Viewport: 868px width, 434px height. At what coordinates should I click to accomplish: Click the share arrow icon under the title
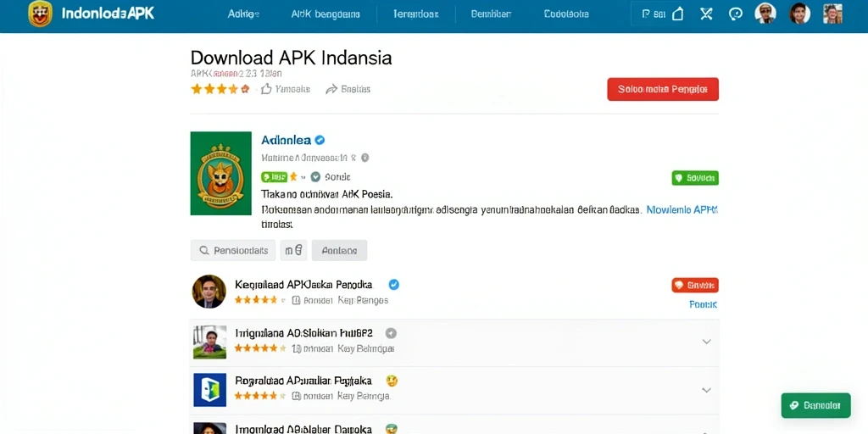pyautogui.click(x=331, y=89)
